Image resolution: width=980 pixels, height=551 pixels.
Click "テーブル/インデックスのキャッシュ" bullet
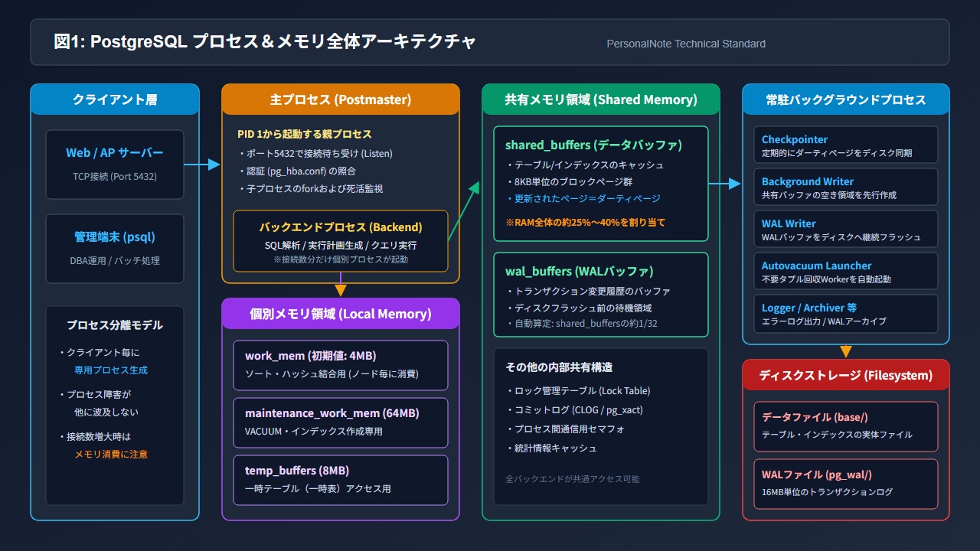click(585, 165)
